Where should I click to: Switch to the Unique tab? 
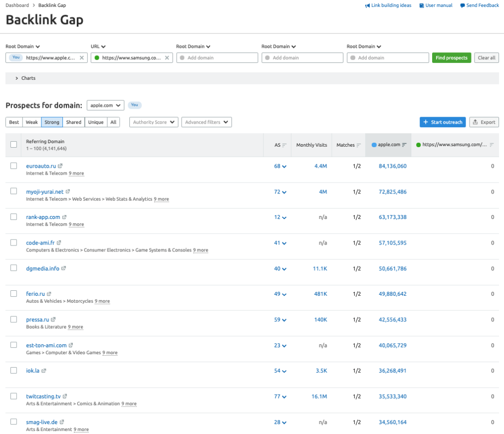[96, 122]
